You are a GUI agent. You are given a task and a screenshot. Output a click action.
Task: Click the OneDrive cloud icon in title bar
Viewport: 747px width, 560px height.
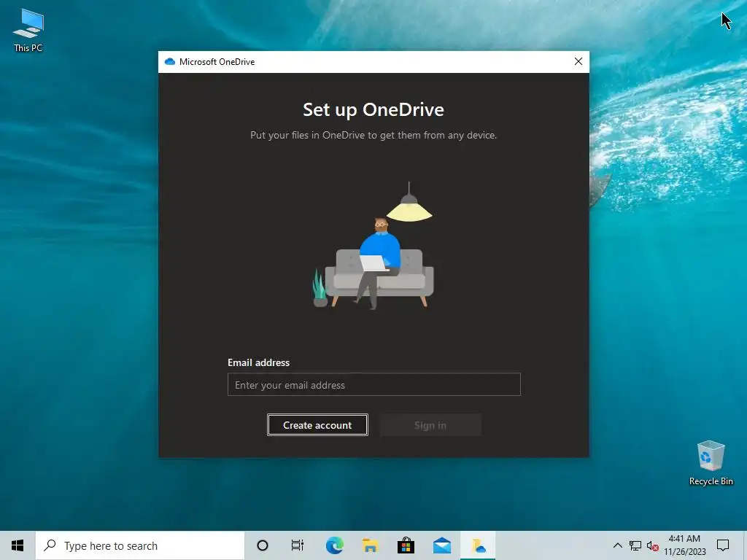[x=169, y=62]
